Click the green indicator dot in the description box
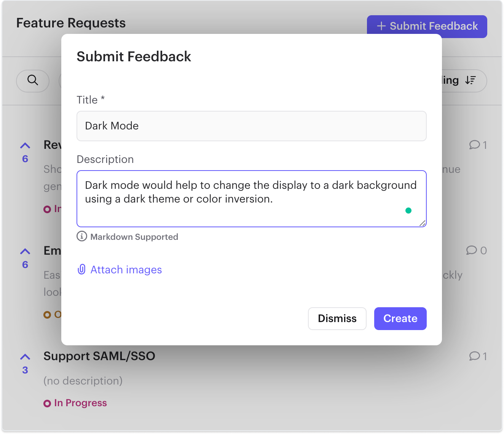 click(x=408, y=210)
